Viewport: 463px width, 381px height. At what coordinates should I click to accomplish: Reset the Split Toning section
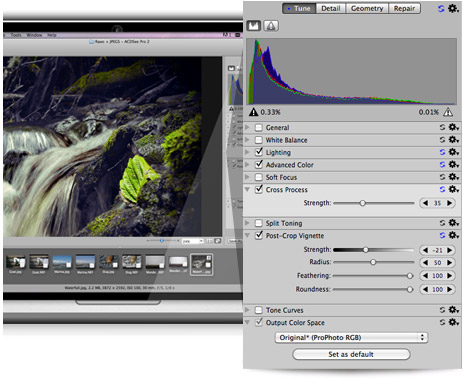[442, 223]
